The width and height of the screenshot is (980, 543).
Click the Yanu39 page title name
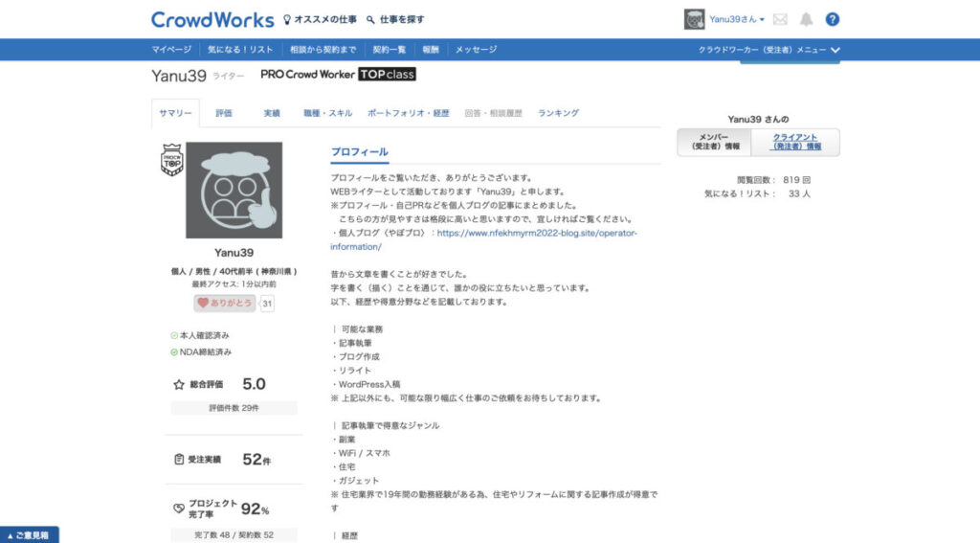click(179, 76)
